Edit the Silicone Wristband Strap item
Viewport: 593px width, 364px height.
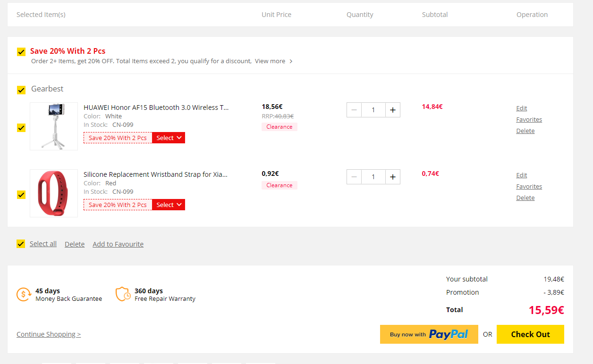(x=522, y=175)
